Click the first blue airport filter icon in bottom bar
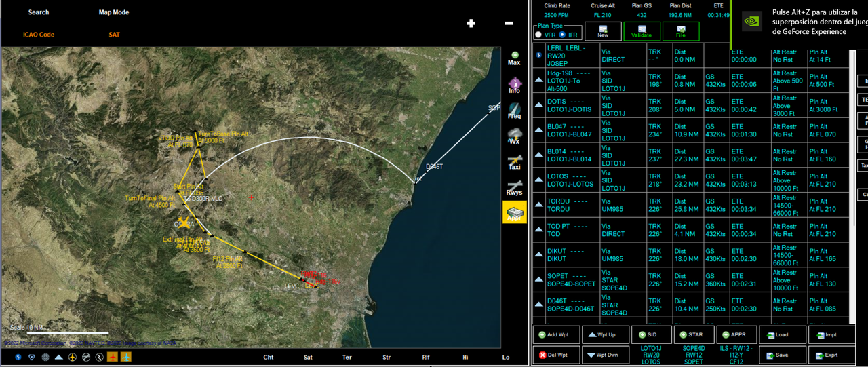Image resolution: width=868 pixels, height=367 pixels. coord(18,357)
